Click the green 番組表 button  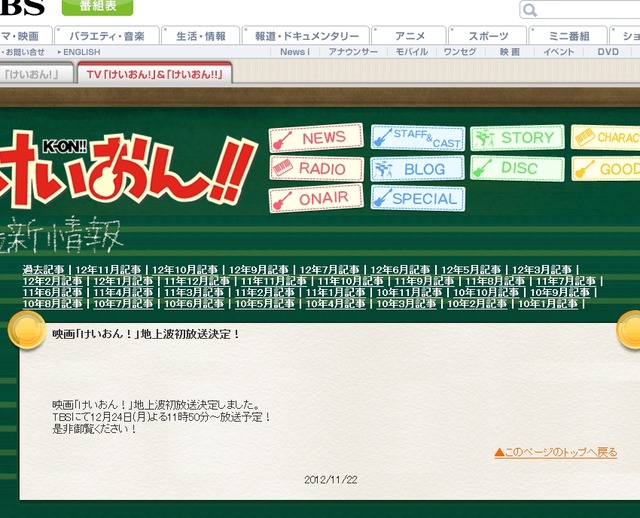tap(98, 7)
